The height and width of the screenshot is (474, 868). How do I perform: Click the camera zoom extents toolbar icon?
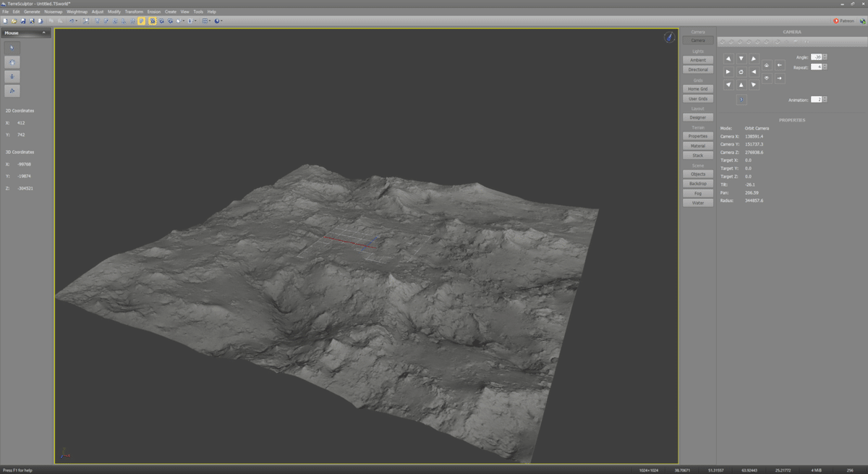coord(86,21)
